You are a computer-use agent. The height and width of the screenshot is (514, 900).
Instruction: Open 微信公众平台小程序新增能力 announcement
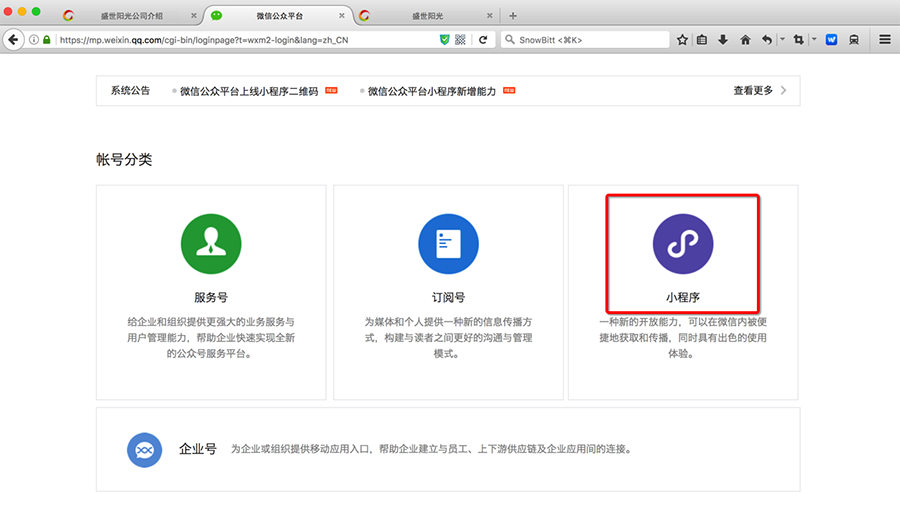pyautogui.click(x=431, y=91)
